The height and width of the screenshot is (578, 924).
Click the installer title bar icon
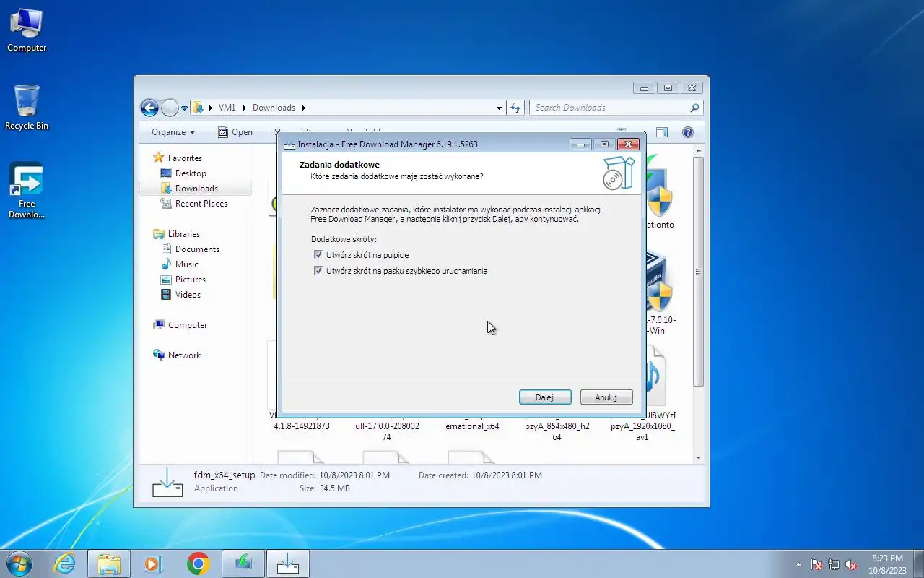click(289, 144)
